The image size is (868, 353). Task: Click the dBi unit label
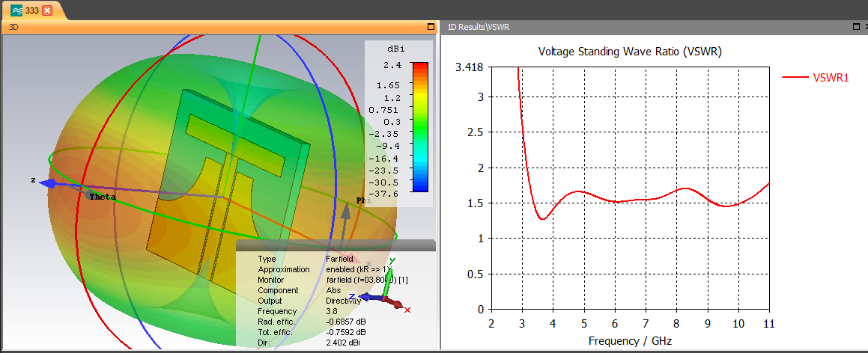398,49
